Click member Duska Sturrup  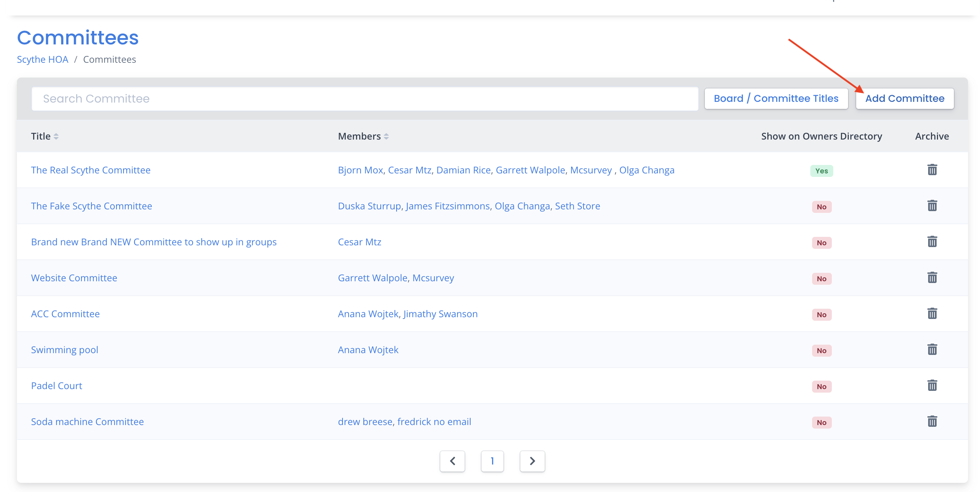[369, 206]
